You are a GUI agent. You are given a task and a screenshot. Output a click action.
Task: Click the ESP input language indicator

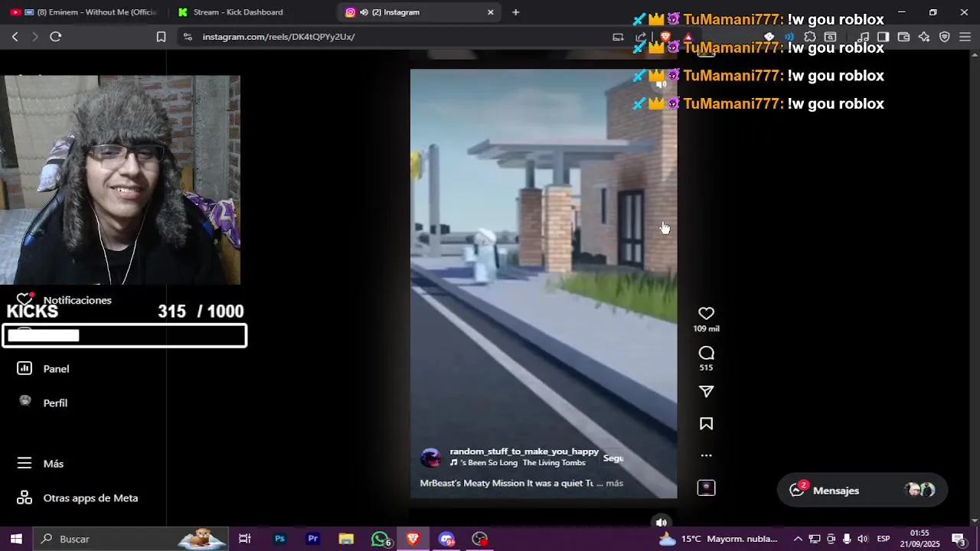pos(883,539)
